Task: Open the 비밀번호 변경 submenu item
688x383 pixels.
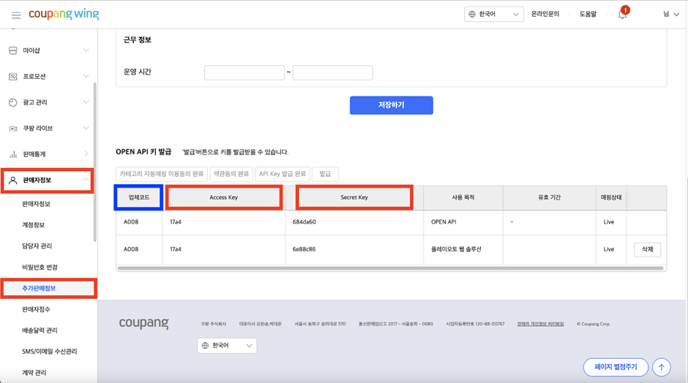Action: [39, 267]
